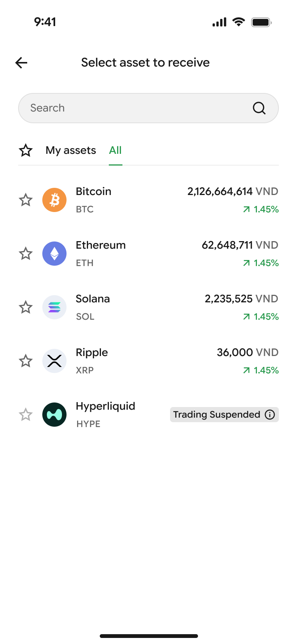The image size is (297, 644).
Task: Switch to the My assets tab
Action: click(71, 150)
